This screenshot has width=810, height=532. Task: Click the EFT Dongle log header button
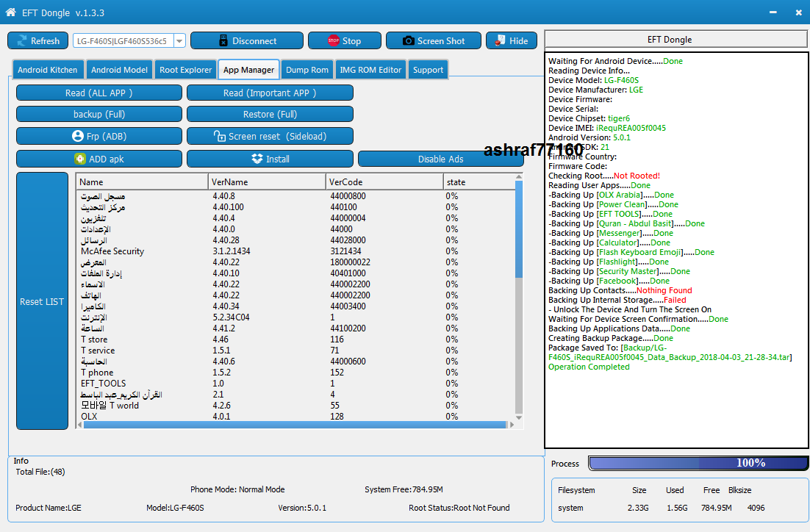pyautogui.click(x=675, y=39)
